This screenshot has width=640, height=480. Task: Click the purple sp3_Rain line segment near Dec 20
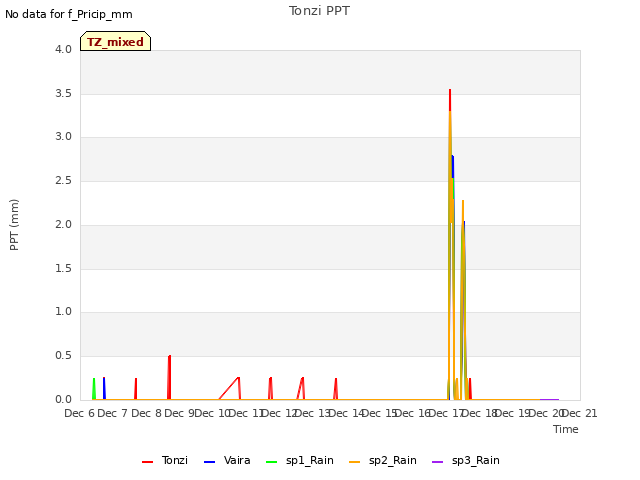click(x=549, y=400)
